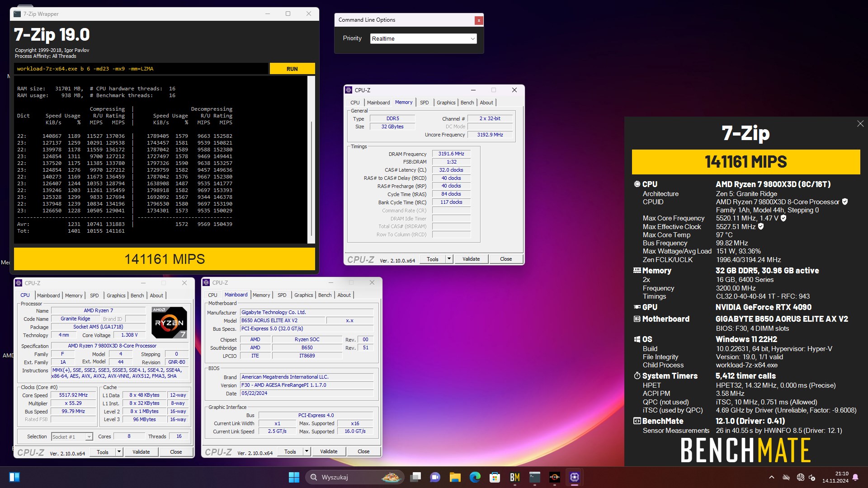Select the CPU tab in the CPU-Z Memory window
Screen dimensions: 868x488
(355, 103)
